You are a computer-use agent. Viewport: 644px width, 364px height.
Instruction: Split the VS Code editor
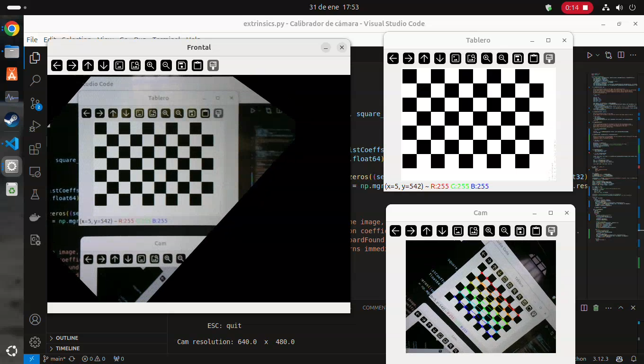click(621, 55)
